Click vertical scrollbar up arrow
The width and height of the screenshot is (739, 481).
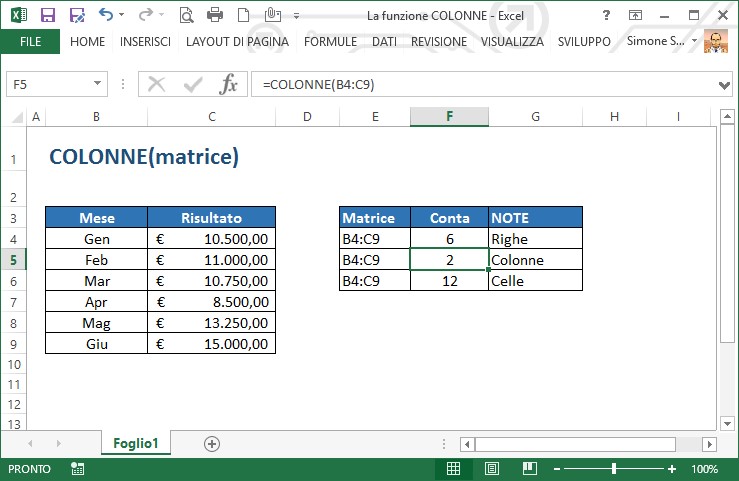(x=727, y=116)
